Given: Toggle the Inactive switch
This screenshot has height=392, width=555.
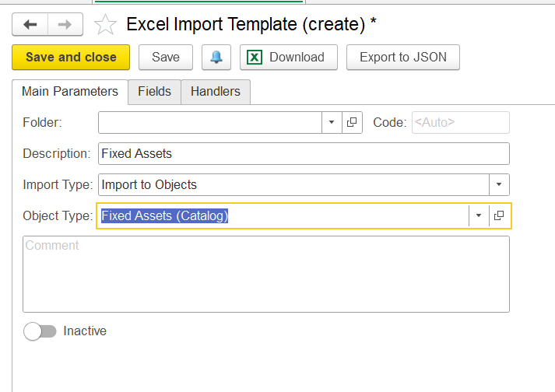Looking at the screenshot, I should tap(40, 331).
